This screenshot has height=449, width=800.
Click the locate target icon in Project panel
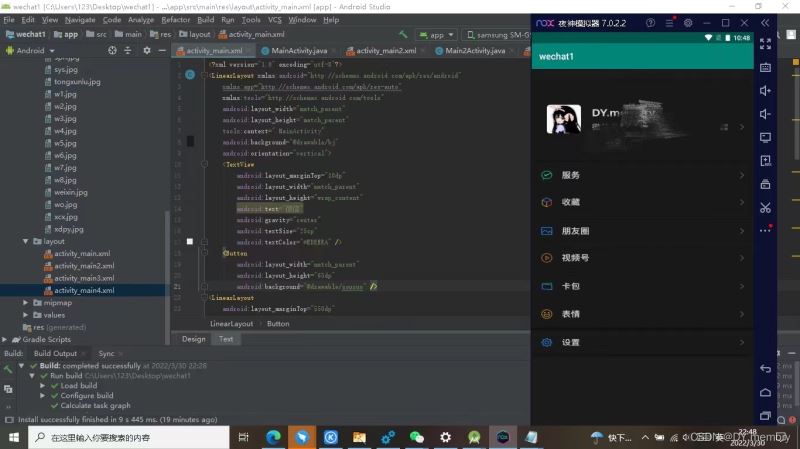[112, 51]
